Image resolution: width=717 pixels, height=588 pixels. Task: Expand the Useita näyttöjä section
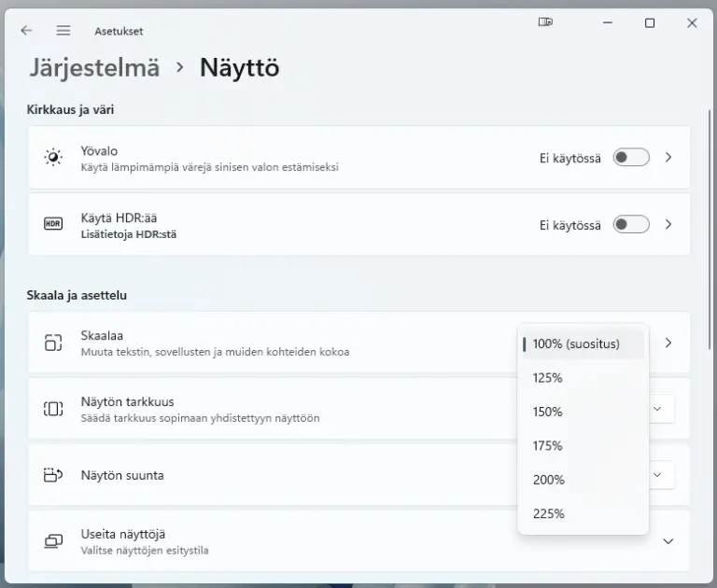(x=668, y=541)
